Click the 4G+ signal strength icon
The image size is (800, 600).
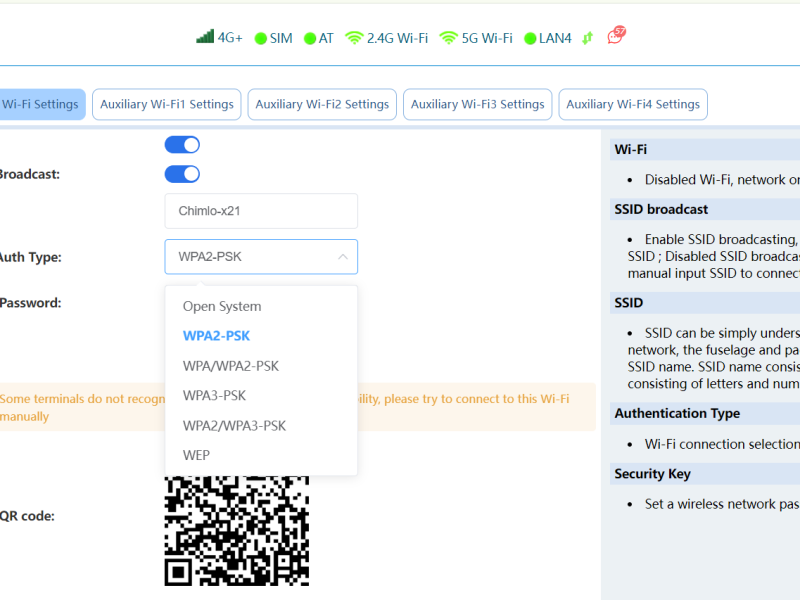(x=205, y=38)
